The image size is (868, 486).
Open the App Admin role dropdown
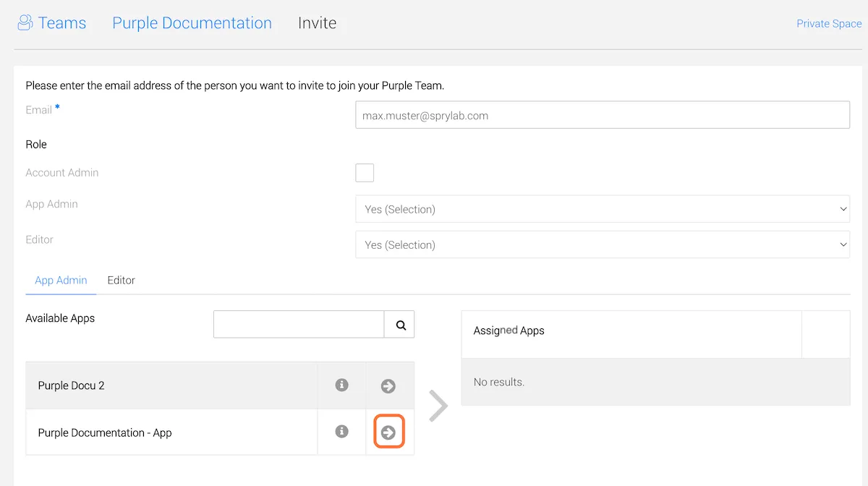click(603, 209)
